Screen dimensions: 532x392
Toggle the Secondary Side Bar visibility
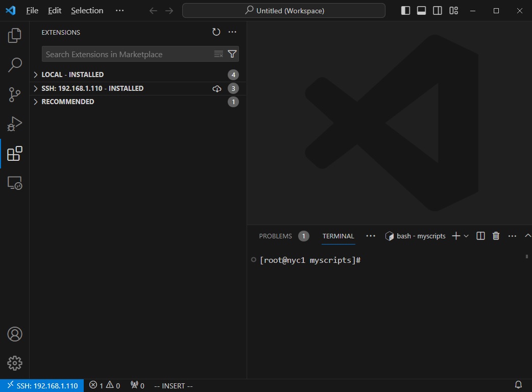pos(437,10)
